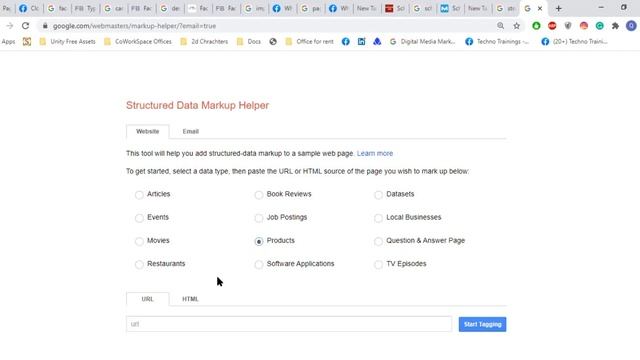The image size is (640, 360).
Task: Switch to the Website tab
Action: tap(147, 131)
